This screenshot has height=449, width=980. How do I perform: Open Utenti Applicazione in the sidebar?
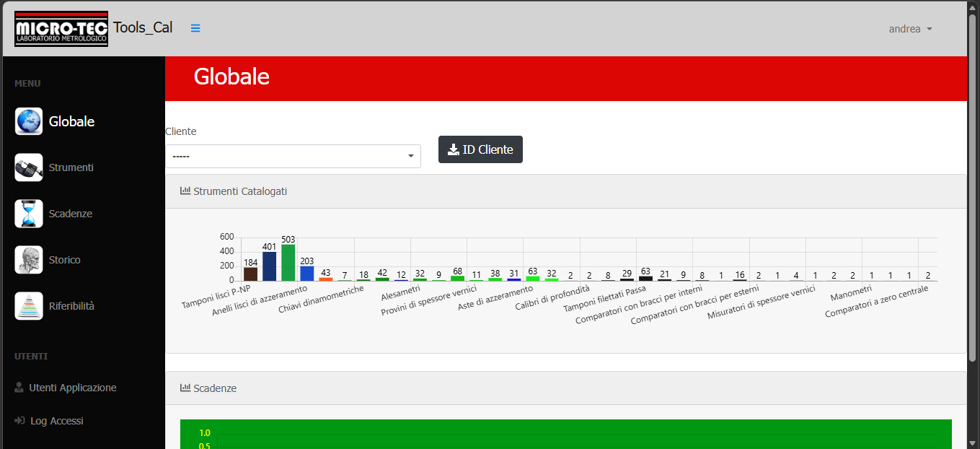(x=66, y=388)
